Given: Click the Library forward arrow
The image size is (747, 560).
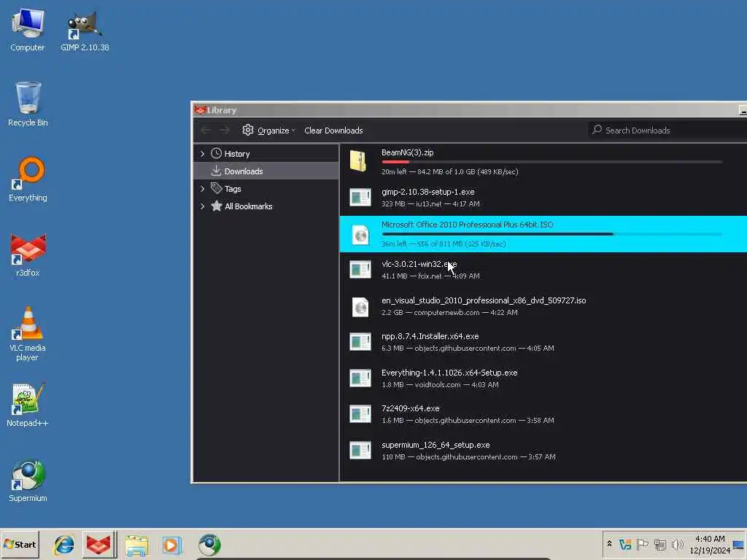Looking at the screenshot, I should coord(225,130).
